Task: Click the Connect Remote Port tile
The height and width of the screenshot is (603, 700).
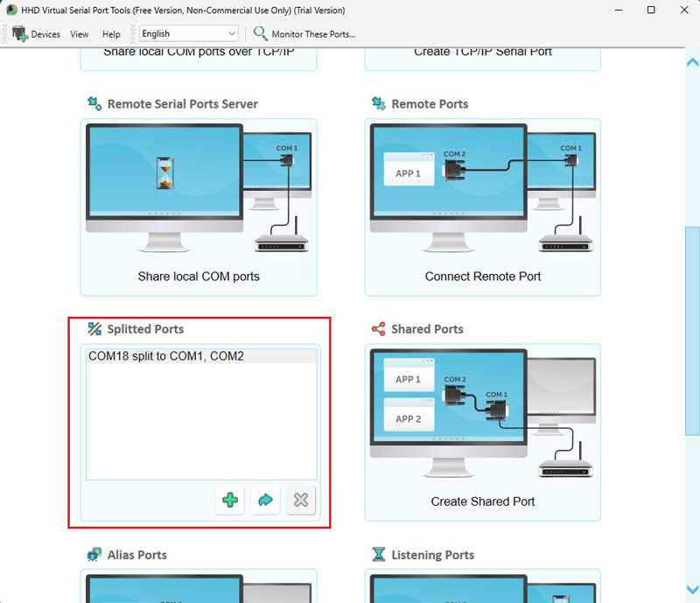Action: click(x=482, y=206)
